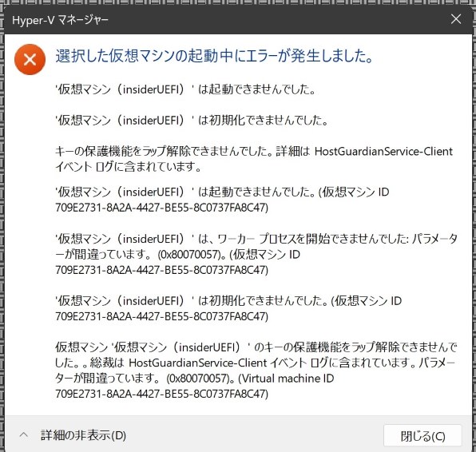Click the line 'は起動できませんでした。' at top
476x452 pixels.
(x=185, y=89)
